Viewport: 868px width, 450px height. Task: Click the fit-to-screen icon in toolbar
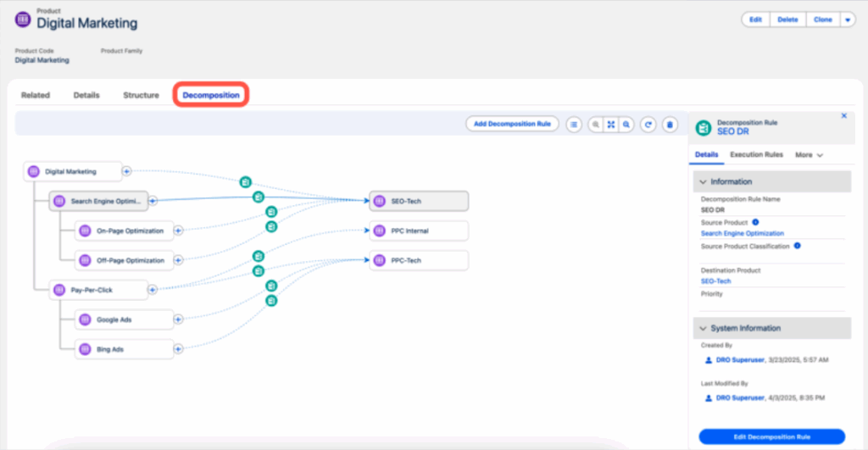pyautogui.click(x=610, y=124)
